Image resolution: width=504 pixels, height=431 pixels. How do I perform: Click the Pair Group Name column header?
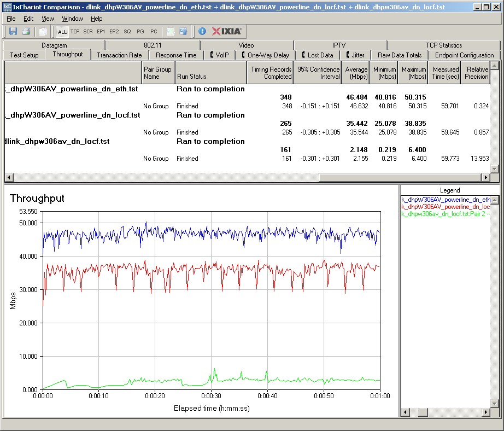(159, 73)
